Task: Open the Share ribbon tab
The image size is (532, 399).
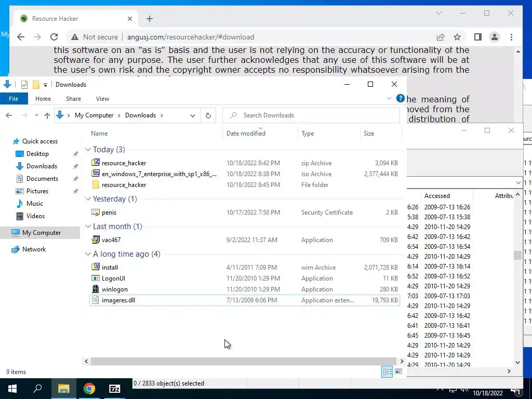Action: [x=73, y=99]
